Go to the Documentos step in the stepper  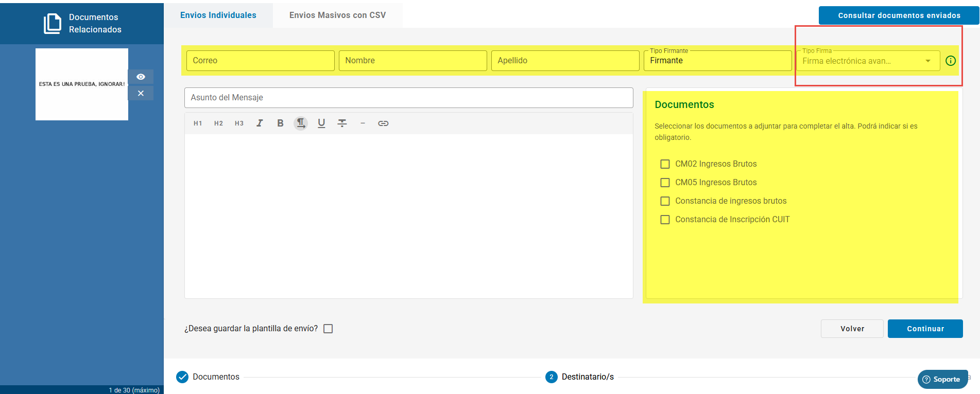click(208, 377)
